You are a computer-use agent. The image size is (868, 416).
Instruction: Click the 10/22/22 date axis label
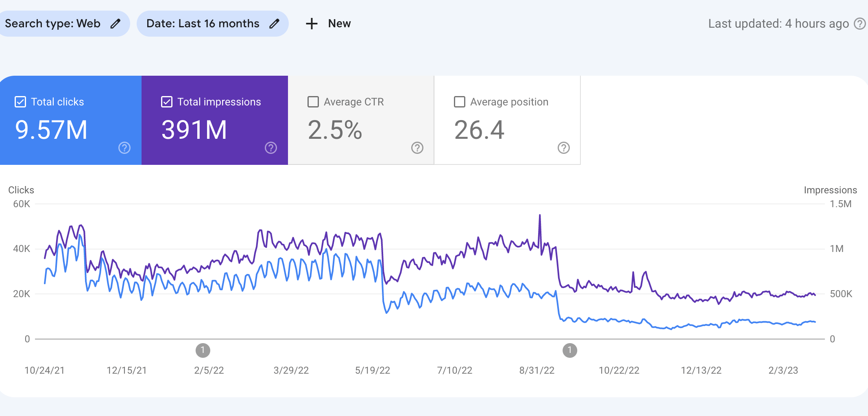pyautogui.click(x=619, y=370)
